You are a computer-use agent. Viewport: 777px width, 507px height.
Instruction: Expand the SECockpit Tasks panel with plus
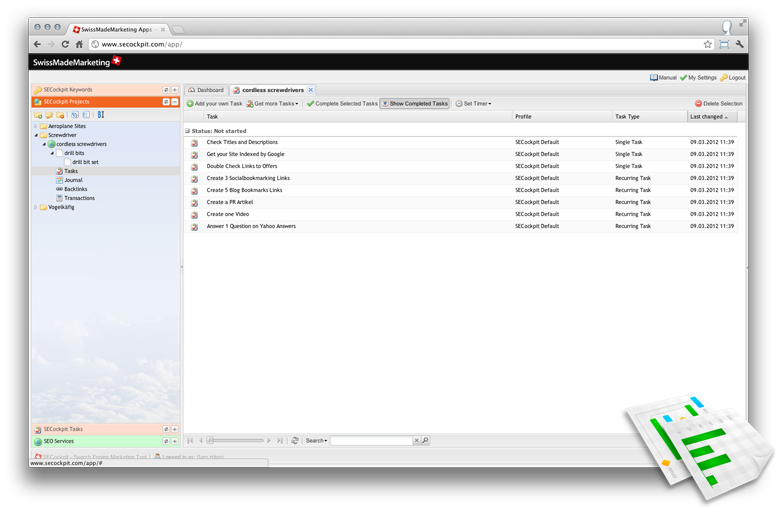174,429
